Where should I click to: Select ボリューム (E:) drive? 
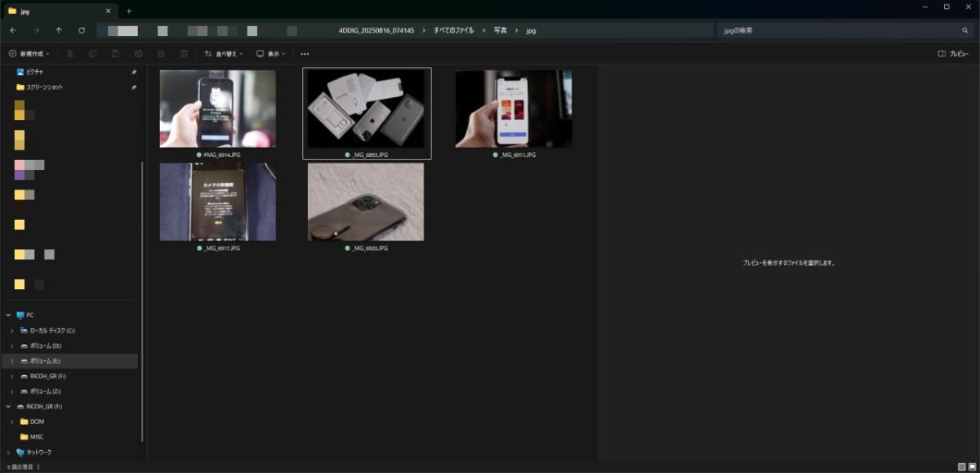[46, 360]
